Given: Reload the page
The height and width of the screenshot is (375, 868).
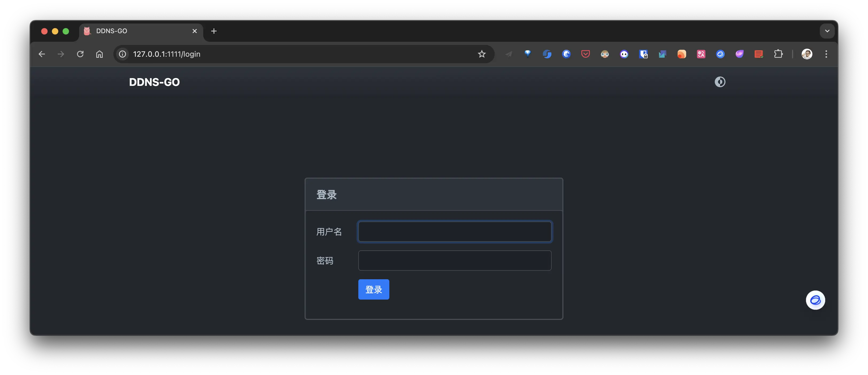Looking at the screenshot, I should pos(80,54).
